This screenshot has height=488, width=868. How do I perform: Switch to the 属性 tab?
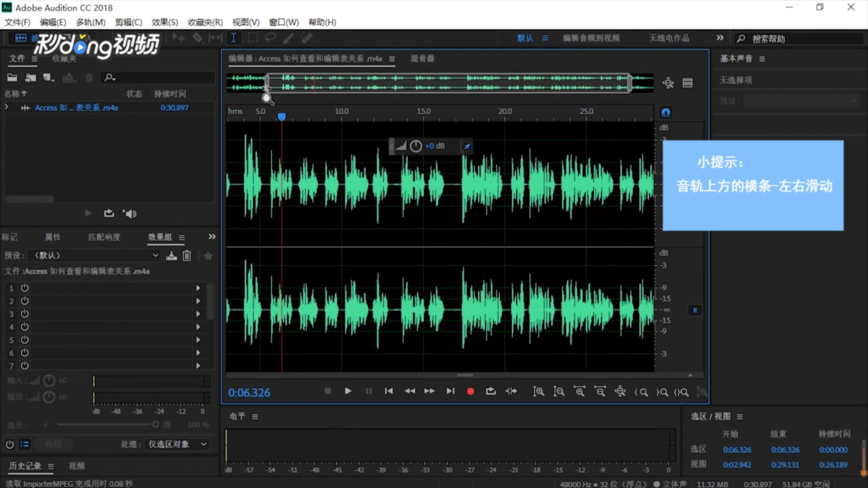[x=52, y=237]
